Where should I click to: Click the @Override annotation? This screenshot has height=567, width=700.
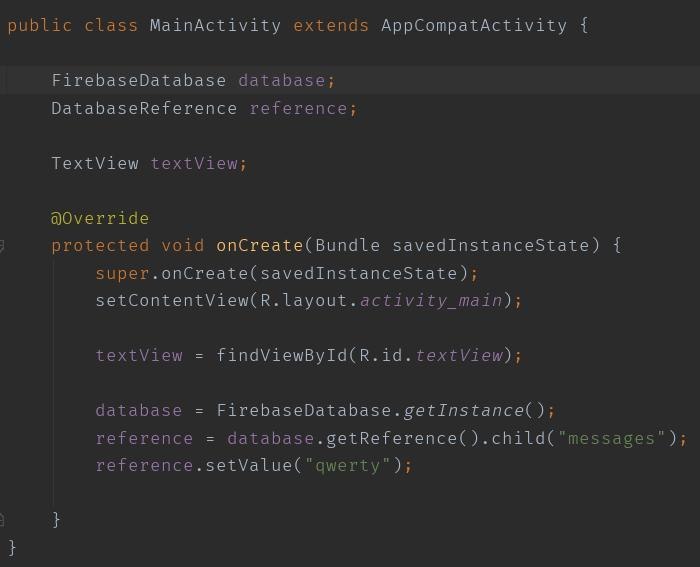[100, 218]
